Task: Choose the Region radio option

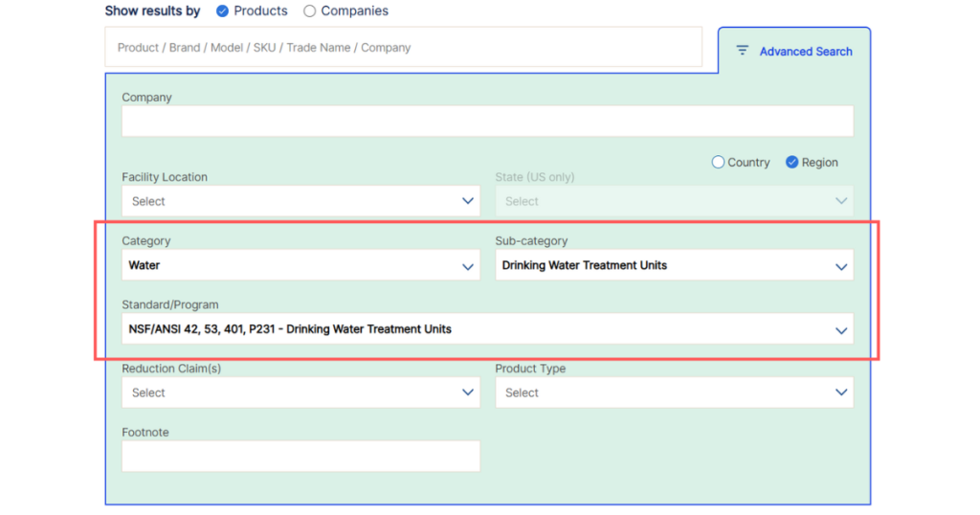Action: pyautogui.click(x=791, y=163)
